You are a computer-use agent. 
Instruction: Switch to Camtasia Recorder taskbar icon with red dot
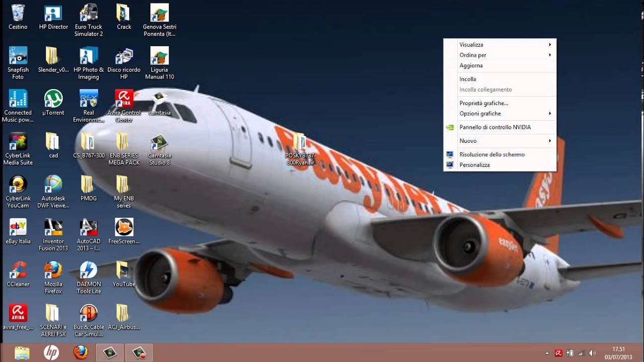(139, 353)
